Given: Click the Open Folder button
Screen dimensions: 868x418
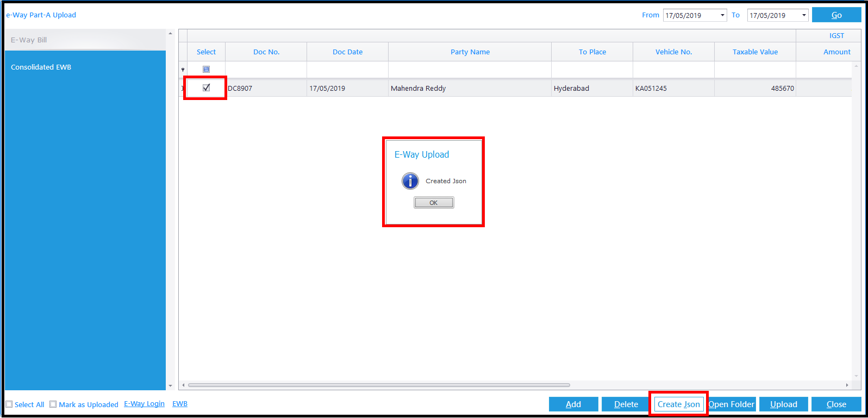Looking at the screenshot, I should point(732,404).
